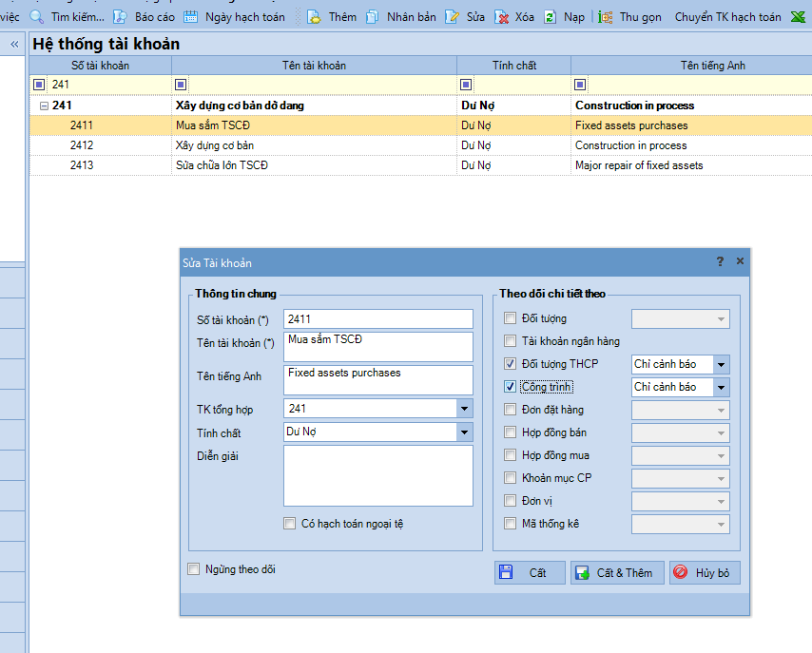Tick Có hạch toán ngoại tệ checkbox

coord(290,523)
